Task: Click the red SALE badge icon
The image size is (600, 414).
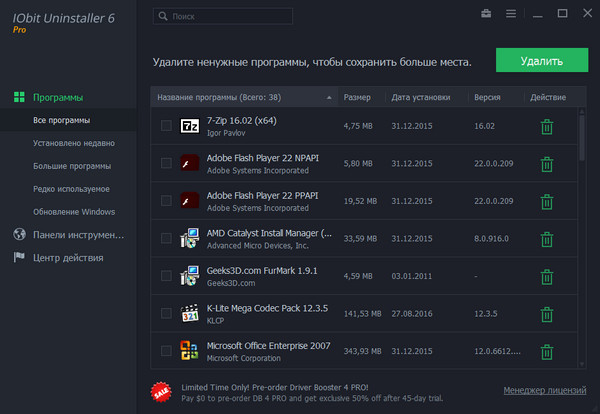Action: [x=161, y=391]
